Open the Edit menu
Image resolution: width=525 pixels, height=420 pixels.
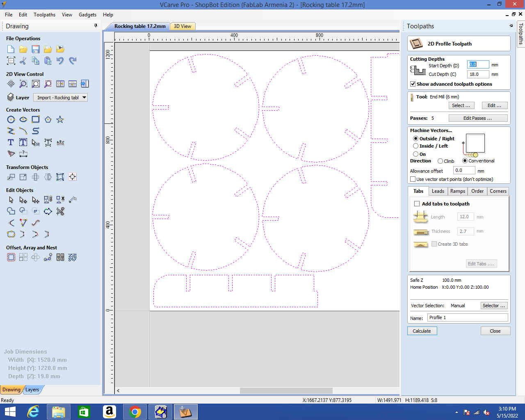tap(23, 15)
